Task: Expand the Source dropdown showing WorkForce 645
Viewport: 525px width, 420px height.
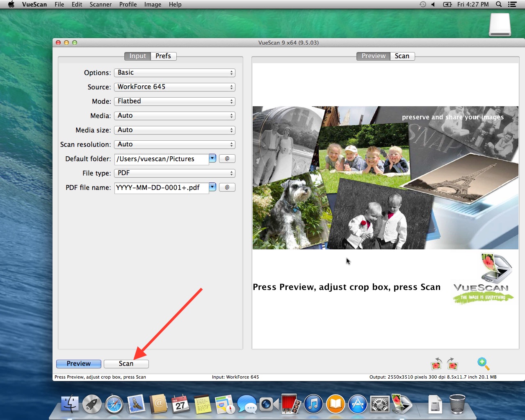Action: (174, 87)
